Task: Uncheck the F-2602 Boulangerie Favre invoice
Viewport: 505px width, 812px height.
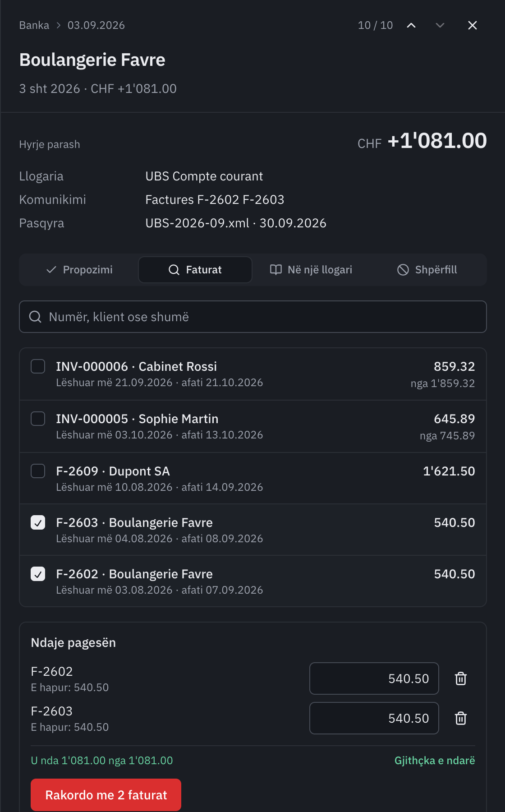Action: pyautogui.click(x=38, y=574)
